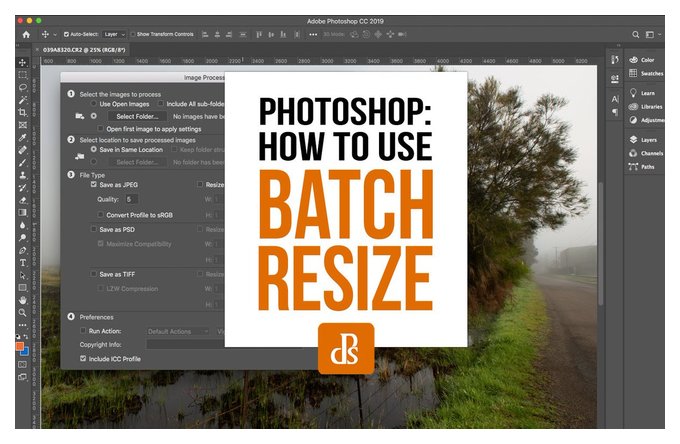This screenshot has width=680, height=444.
Task: Open the Edit Toolbar three-dots menu
Action: pos(23,325)
